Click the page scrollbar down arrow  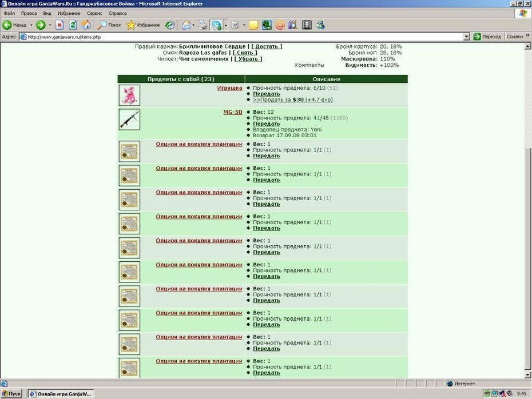click(527, 375)
